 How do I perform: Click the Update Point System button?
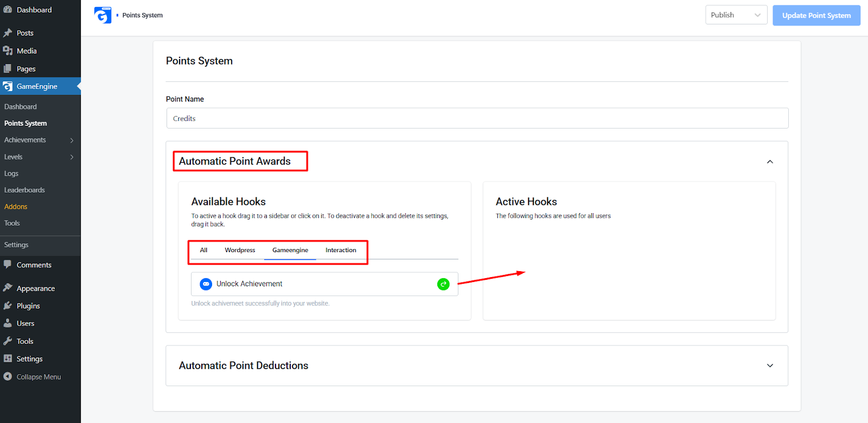[x=816, y=15]
